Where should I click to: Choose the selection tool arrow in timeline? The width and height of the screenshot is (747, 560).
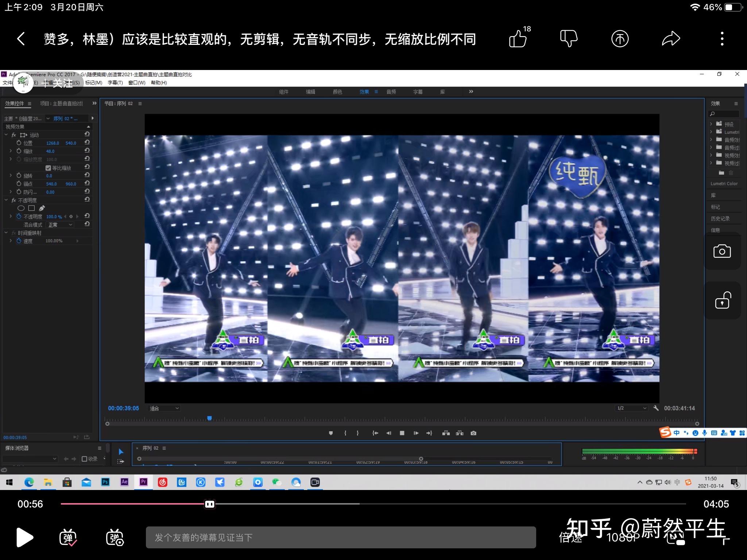click(121, 452)
